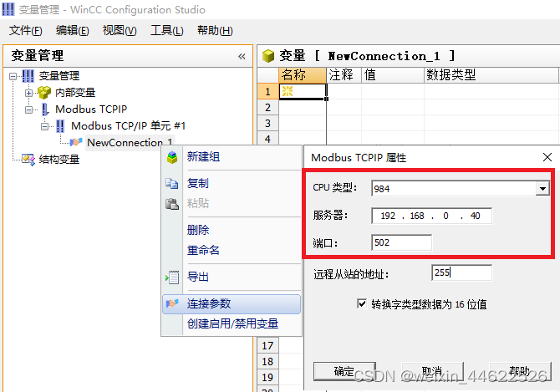Click the 值 column header

click(393, 75)
